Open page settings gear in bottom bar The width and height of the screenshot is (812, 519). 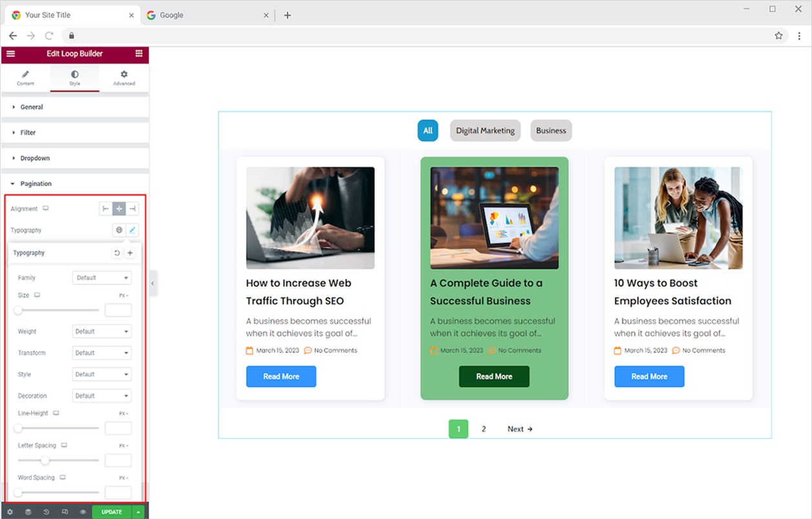10,512
